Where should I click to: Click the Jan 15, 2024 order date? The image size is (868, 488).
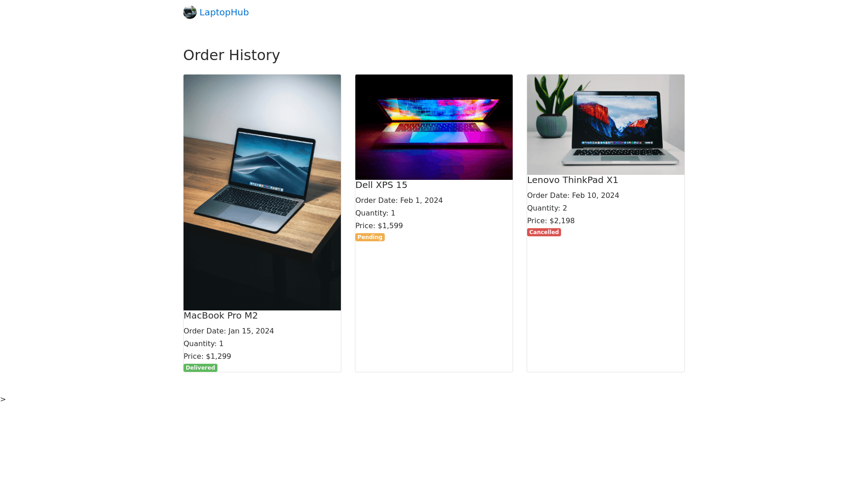[251, 331]
